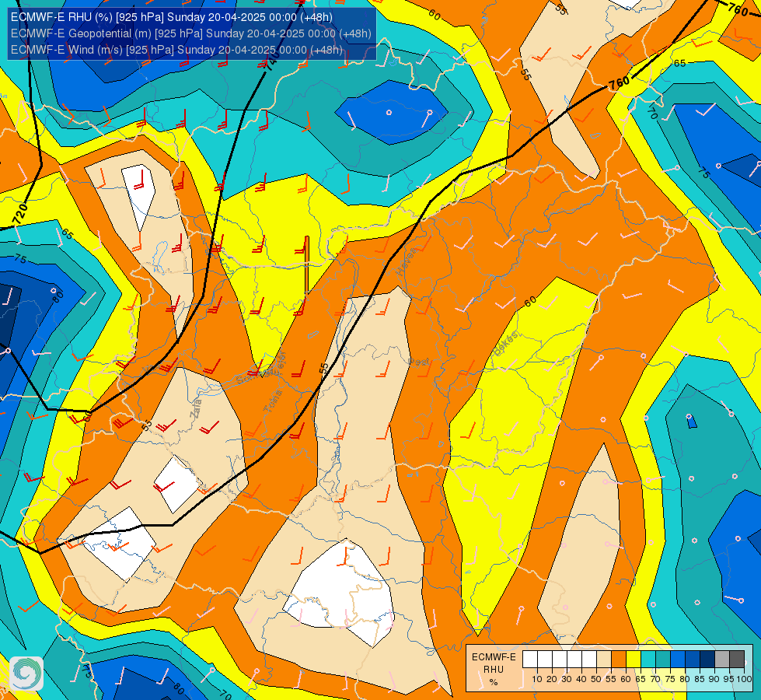The width and height of the screenshot is (761, 700).
Task: Click the 50 tick label in the legend
Action: point(596,679)
